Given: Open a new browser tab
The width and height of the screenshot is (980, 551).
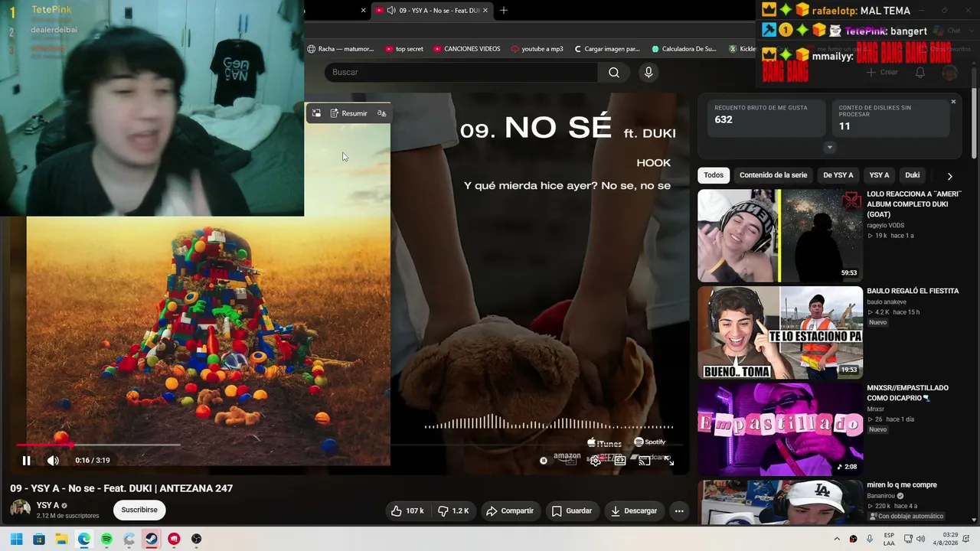Looking at the screenshot, I should (504, 11).
